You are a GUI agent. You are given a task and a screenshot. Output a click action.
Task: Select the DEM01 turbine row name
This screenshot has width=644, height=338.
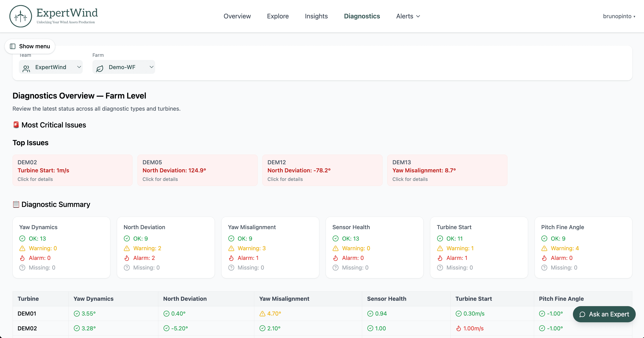tap(27, 314)
